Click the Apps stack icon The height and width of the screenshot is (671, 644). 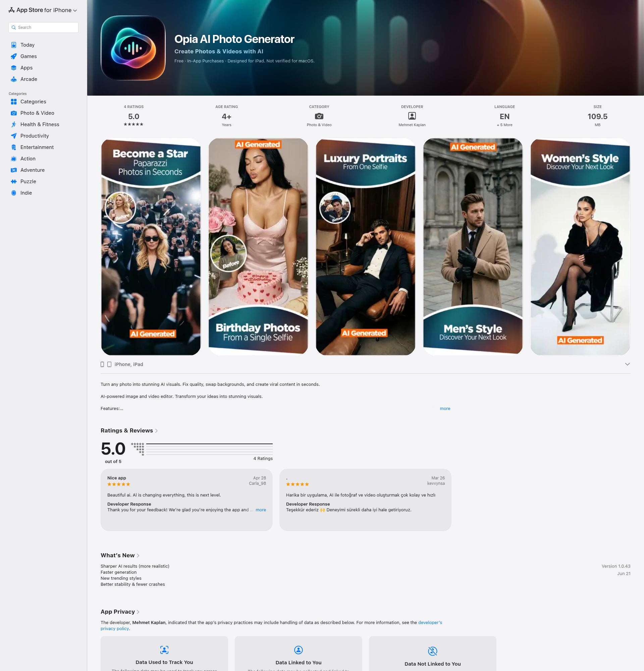(x=14, y=68)
